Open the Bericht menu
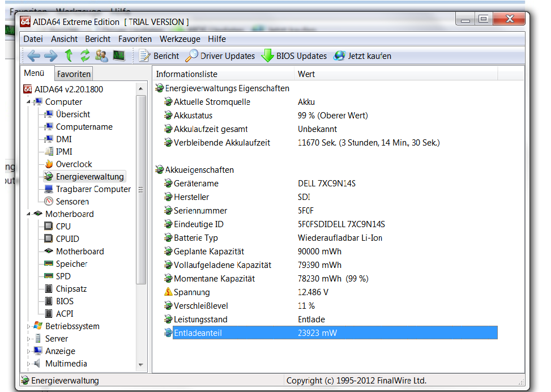The height and width of the screenshot is (392, 551). click(98, 39)
